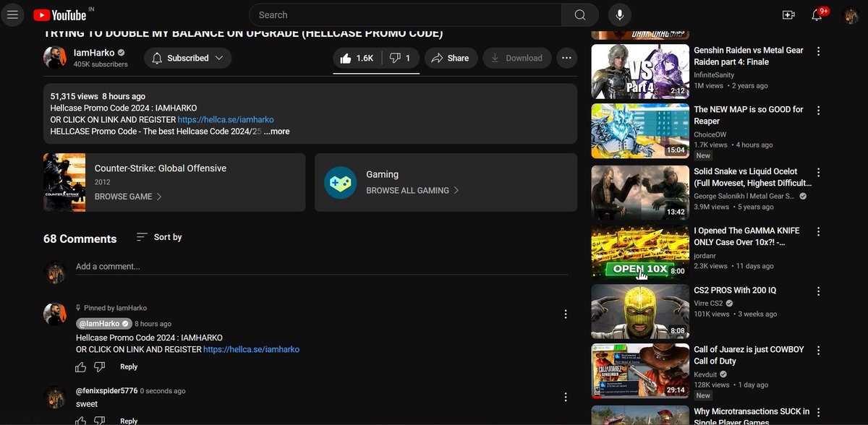
Task: Open options for Microtransactions SUCK video
Action: click(x=819, y=413)
